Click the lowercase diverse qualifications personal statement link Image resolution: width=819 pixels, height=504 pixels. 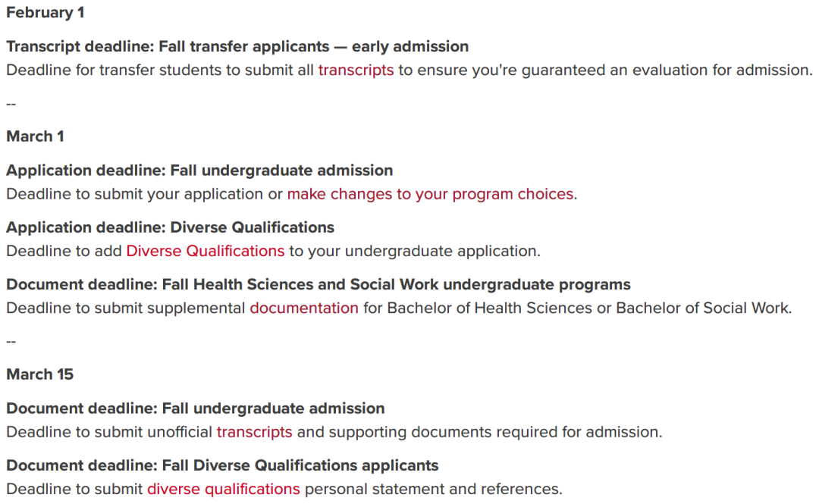224,489
